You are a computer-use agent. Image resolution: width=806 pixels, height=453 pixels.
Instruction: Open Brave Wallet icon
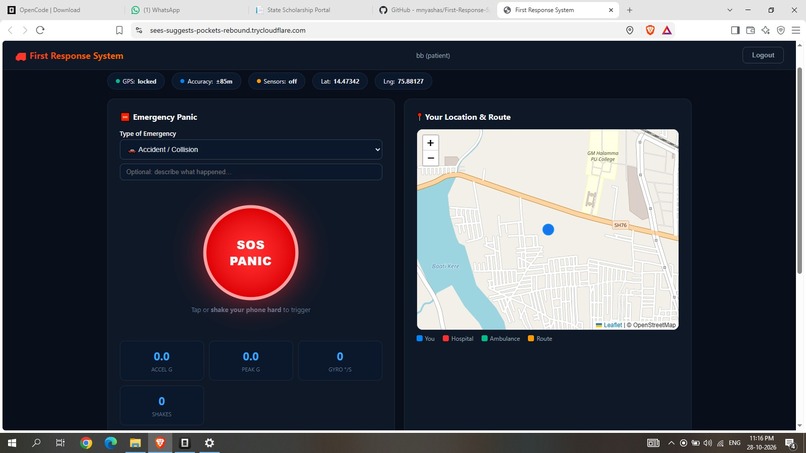[x=750, y=30]
